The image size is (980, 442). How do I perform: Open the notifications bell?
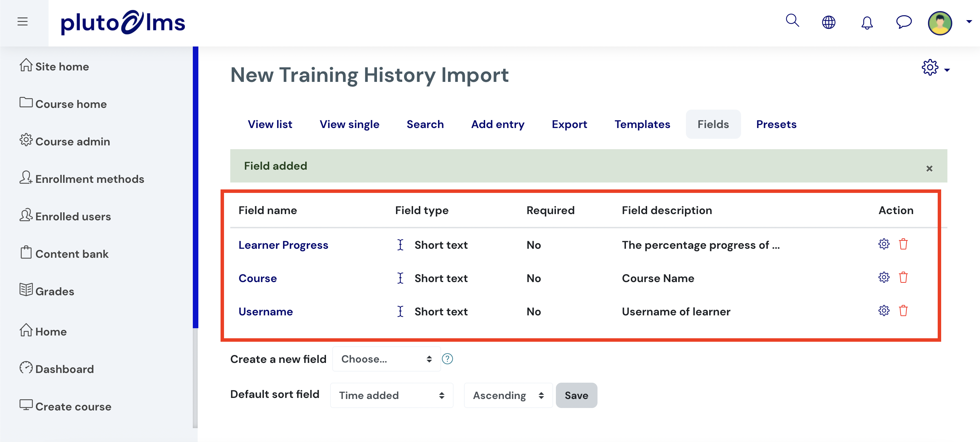867,23
